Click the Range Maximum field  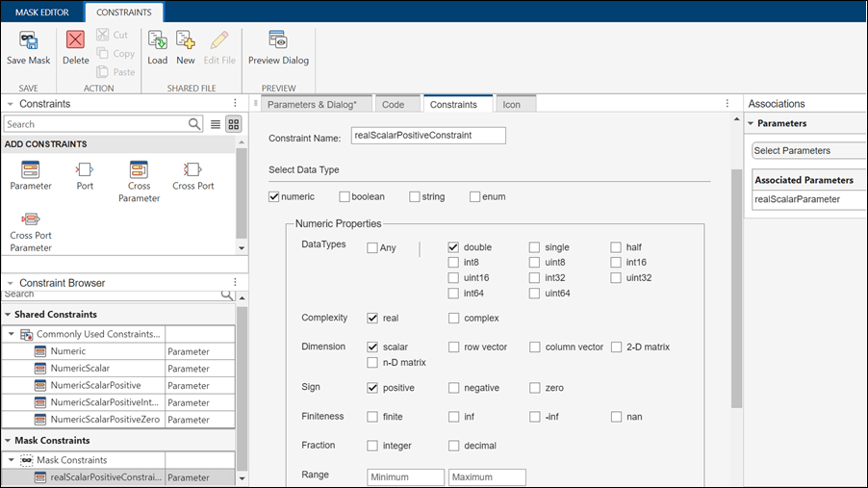[487, 476]
